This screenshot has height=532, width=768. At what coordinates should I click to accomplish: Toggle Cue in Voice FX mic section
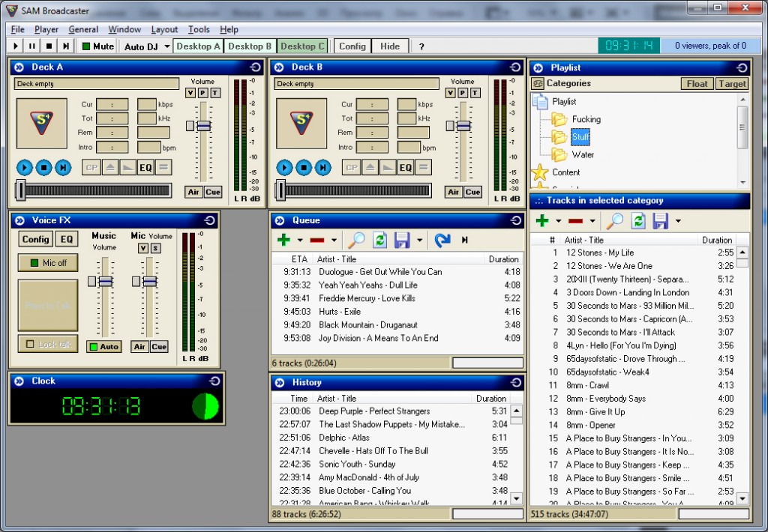click(159, 346)
